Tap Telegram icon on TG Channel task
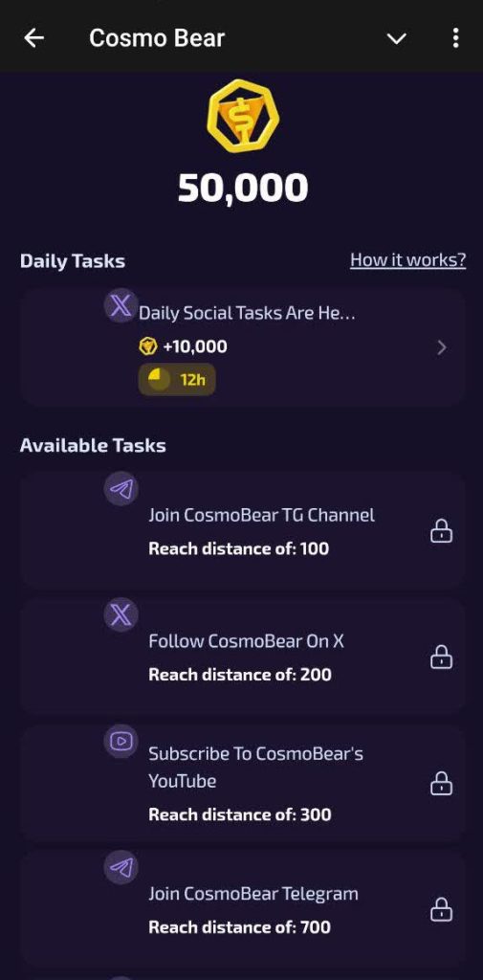The width and height of the screenshot is (483, 980). point(121,489)
